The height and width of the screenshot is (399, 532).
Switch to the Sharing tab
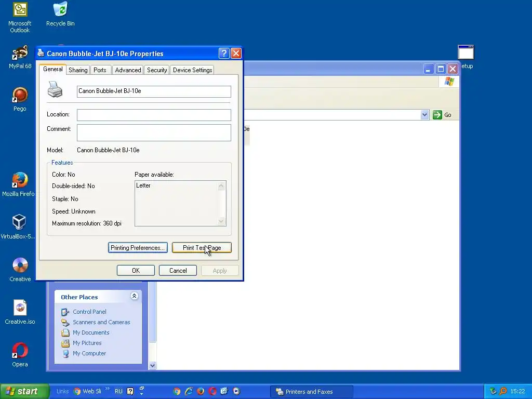pyautogui.click(x=78, y=70)
